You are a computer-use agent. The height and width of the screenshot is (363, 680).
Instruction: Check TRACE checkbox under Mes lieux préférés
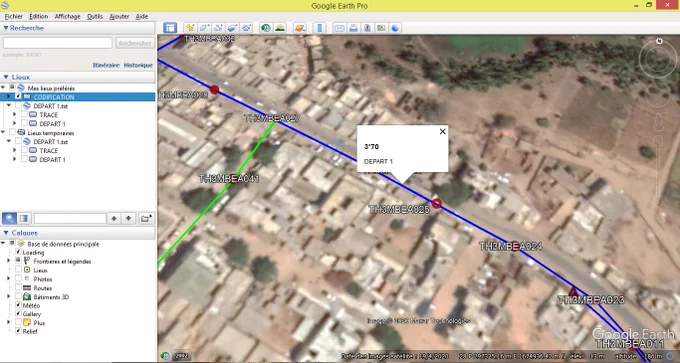[24, 114]
